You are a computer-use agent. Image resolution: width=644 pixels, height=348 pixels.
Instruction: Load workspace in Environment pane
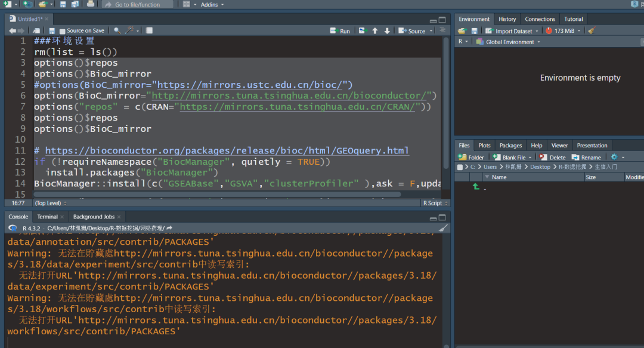tap(462, 31)
